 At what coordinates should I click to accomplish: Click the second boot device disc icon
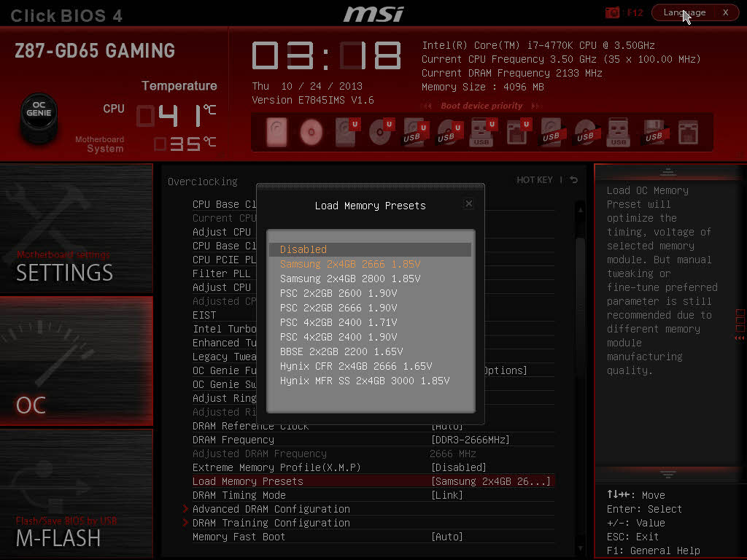click(x=311, y=133)
